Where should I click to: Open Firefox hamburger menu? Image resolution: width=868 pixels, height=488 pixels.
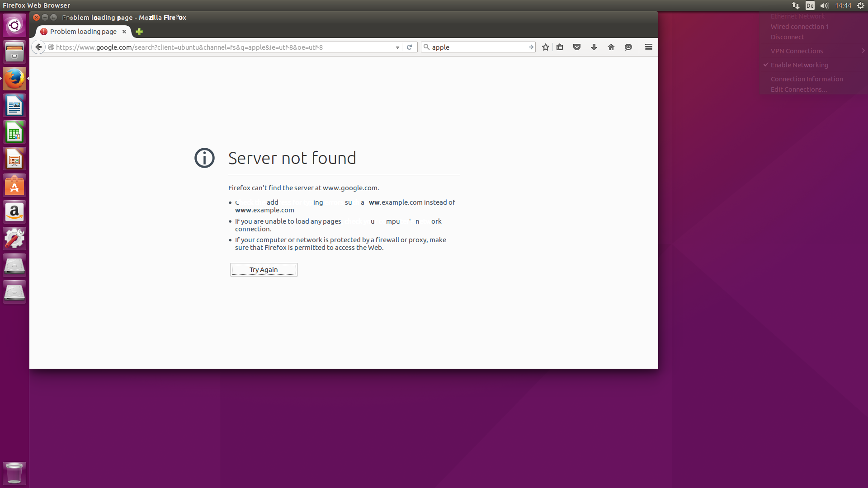click(649, 47)
